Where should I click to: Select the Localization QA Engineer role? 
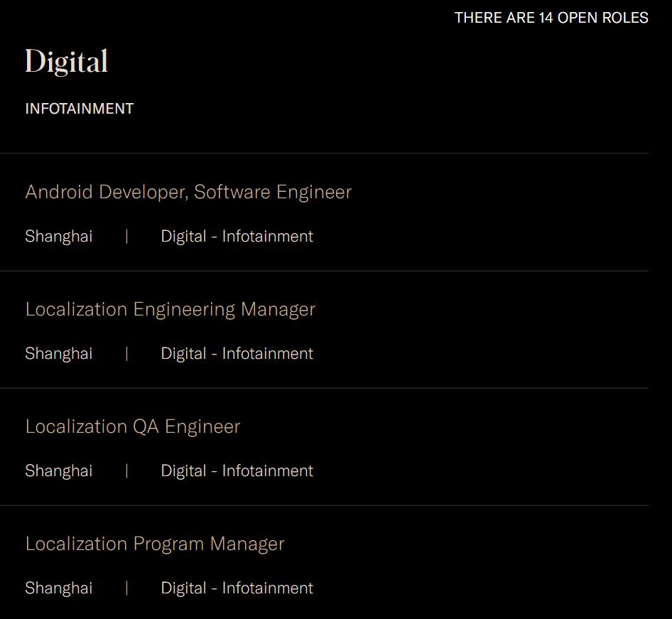[133, 426]
